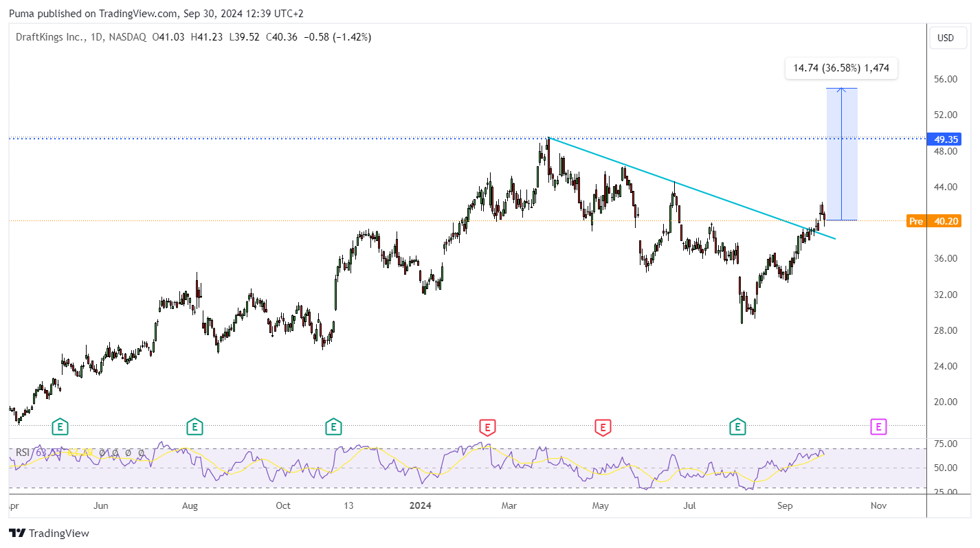This screenshot has width=980, height=548.
Task: Click the 14.74 (36.58%) measurement tooltip
Action: (842, 68)
